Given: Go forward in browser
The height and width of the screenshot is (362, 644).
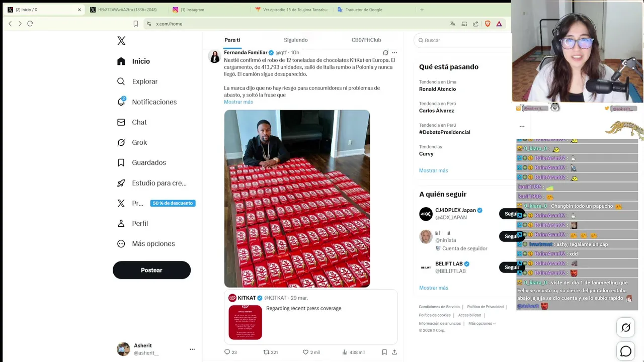Looking at the screenshot, I should pyautogui.click(x=20, y=24).
